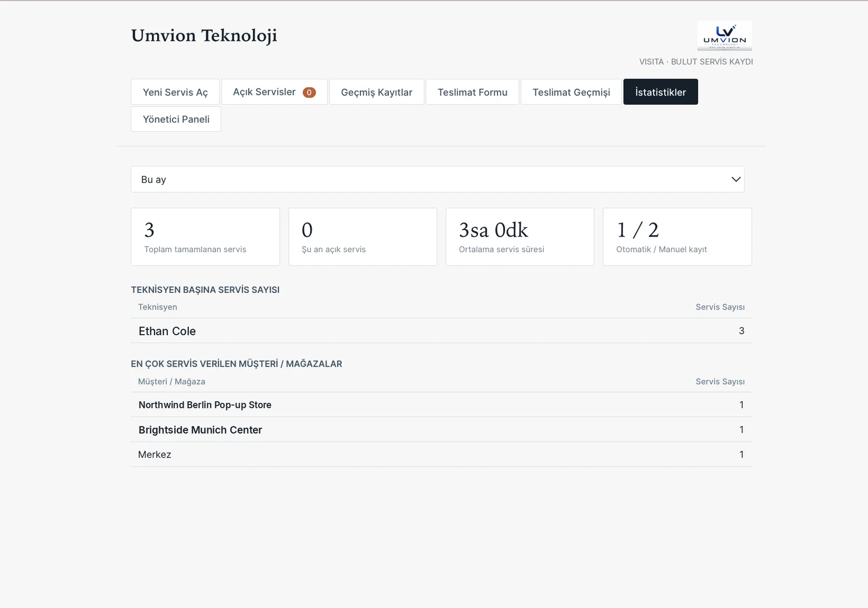
Task: Click the 'Otomatik / Manuel kayıt' card
Action: pyautogui.click(x=677, y=237)
